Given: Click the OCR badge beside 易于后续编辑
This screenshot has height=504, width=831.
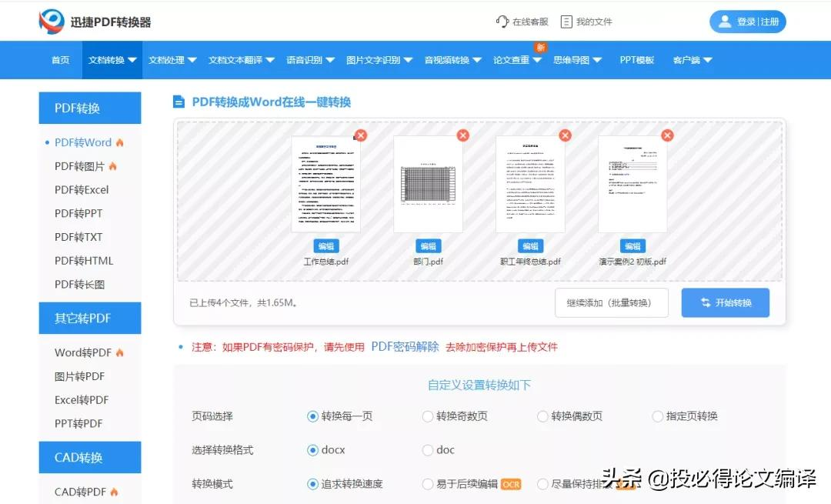Looking at the screenshot, I should [x=509, y=483].
